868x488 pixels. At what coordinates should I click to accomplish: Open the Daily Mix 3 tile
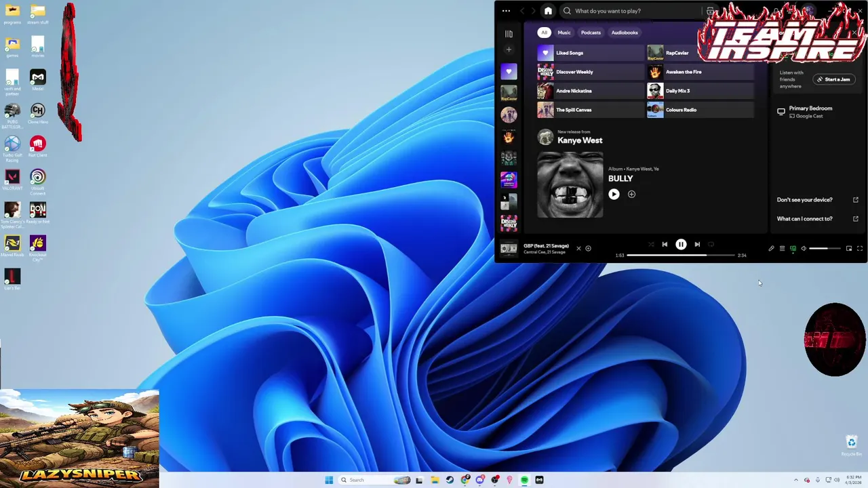click(700, 91)
